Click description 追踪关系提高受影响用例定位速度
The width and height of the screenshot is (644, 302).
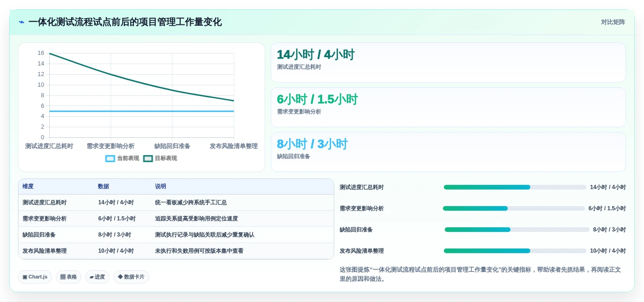click(x=197, y=219)
